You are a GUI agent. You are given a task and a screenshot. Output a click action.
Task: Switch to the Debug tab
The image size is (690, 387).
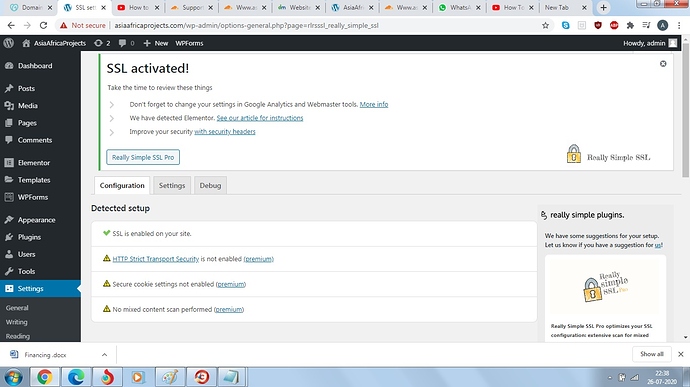coord(210,185)
